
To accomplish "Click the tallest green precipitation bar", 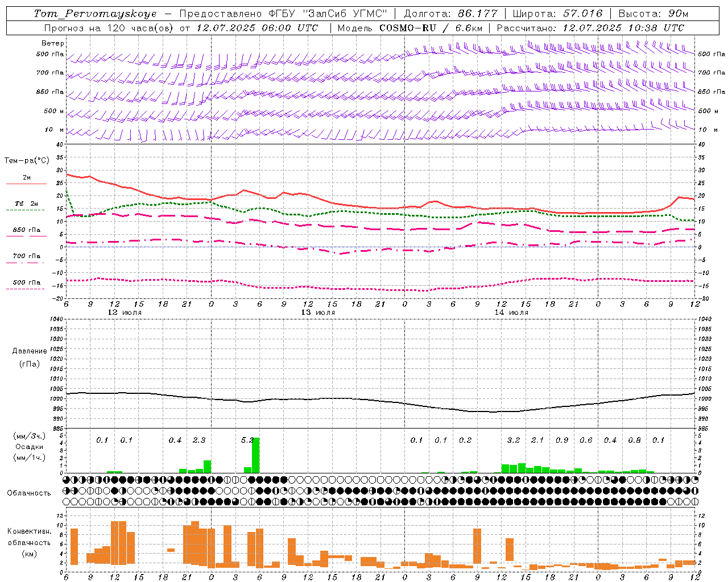I will point(256,455).
